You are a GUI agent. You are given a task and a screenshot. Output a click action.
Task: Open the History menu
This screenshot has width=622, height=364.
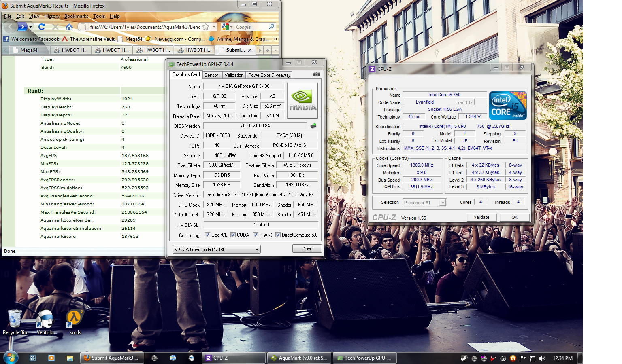[52, 16]
